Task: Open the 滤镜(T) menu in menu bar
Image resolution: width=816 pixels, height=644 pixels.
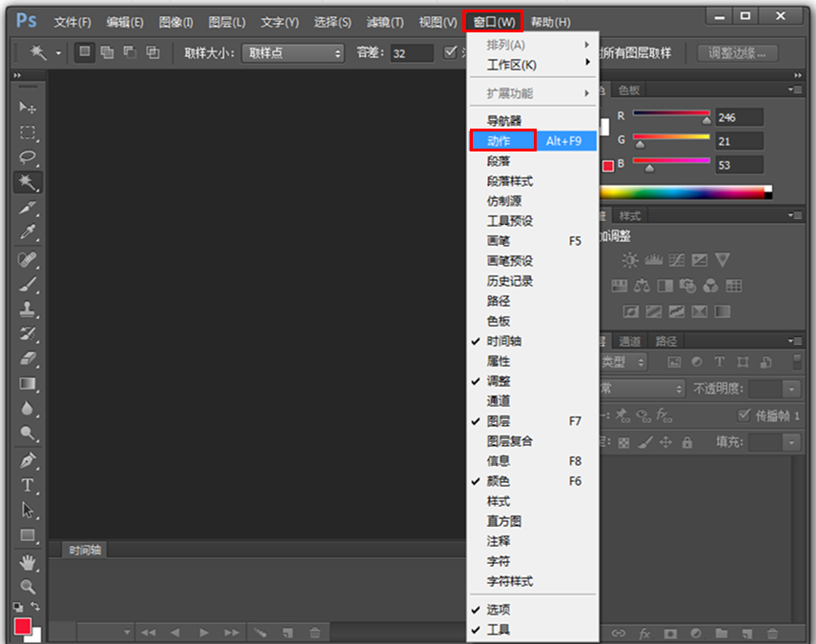Action: tap(385, 22)
